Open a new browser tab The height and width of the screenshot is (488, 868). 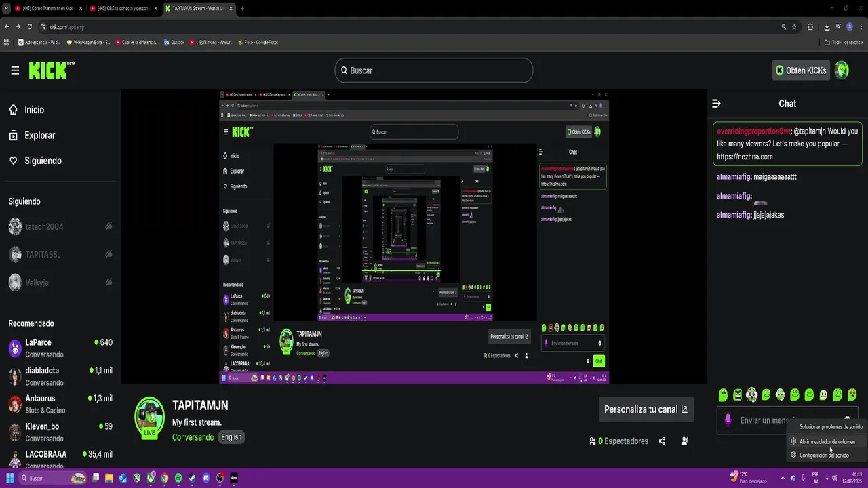coord(242,8)
